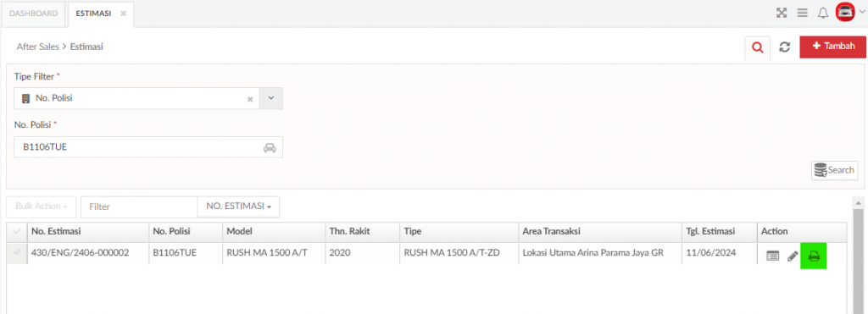868x314 pixels.
Task: Click the Tambah button
Action: [832, 47]
